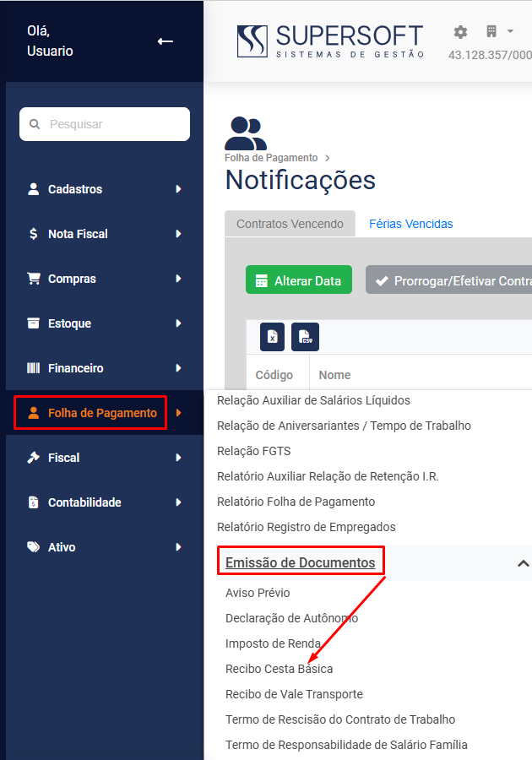The width and height of the screenshot is (532, 760).
Task: Select Imposto de Renda document
Action: point(273,643)
